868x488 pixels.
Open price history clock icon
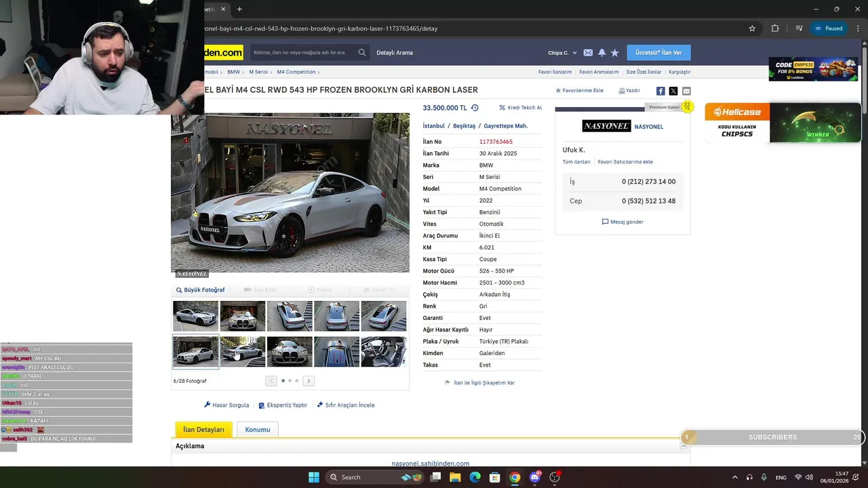tap(475, 108)
